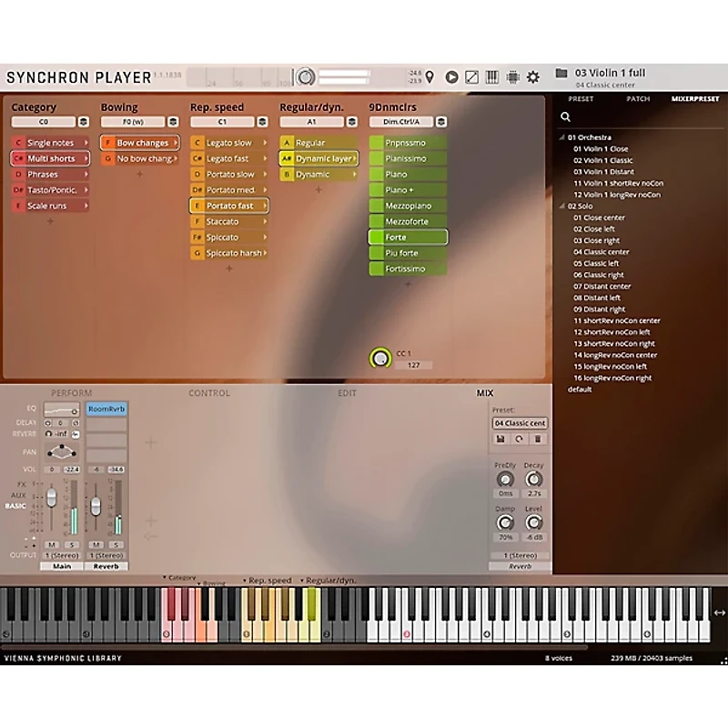728x728 pixels.
Task: Select the No bow chang. bowing option
Action: [x=140, y=158]
